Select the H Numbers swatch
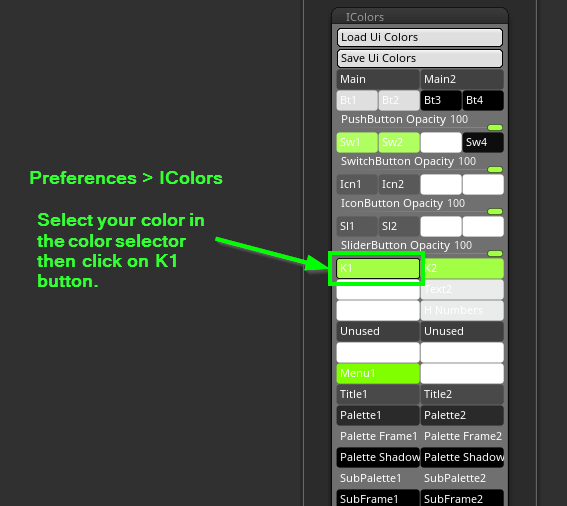Image resolution: width=567 pixels, height=506 pixels. click(x=462, y=310)
